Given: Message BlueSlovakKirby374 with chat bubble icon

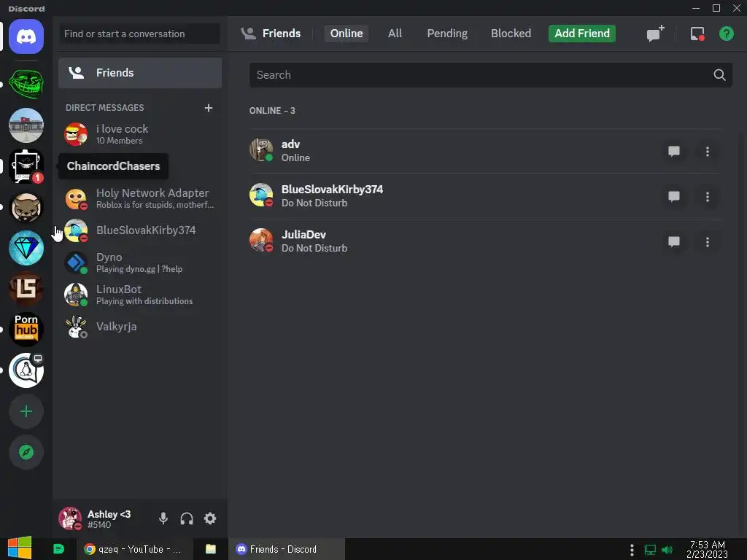Looking at the screenshot, I should (673, 197).
